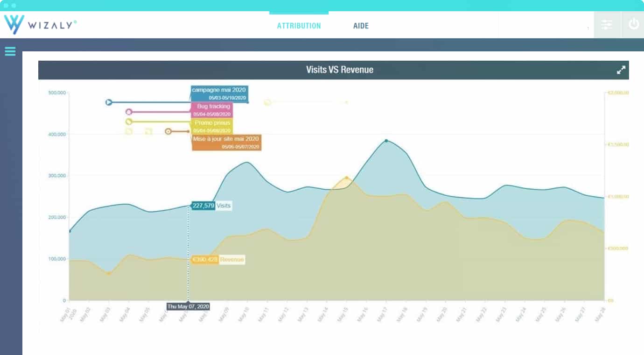Click the Wizaly logo
This screenshot has height=355, width=644.
(x=40, y=25)
